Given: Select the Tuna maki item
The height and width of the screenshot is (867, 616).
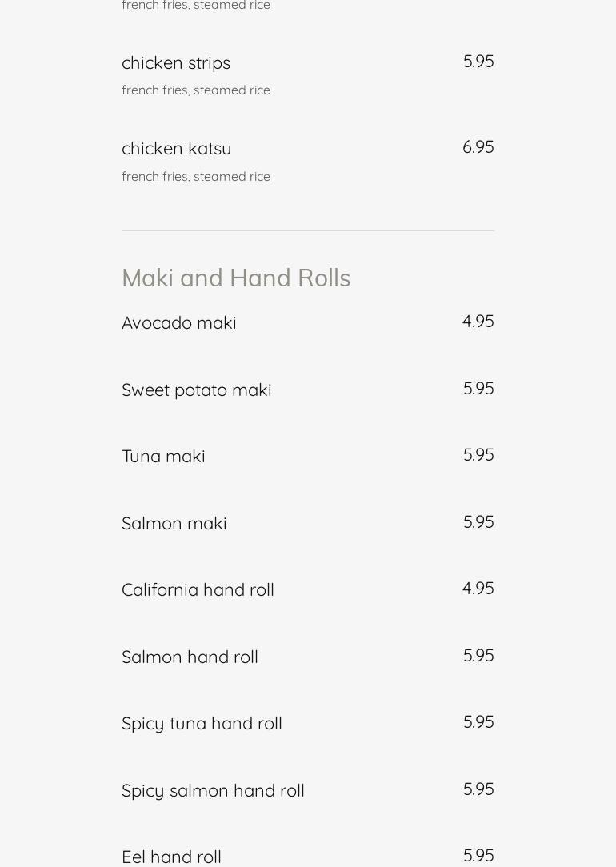Looking at the screenshot, I should tap(163, 456).
